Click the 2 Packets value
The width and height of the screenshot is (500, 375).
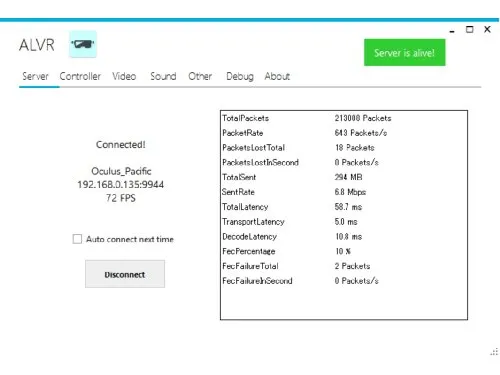pyautogui.click(x=353, y=266)
